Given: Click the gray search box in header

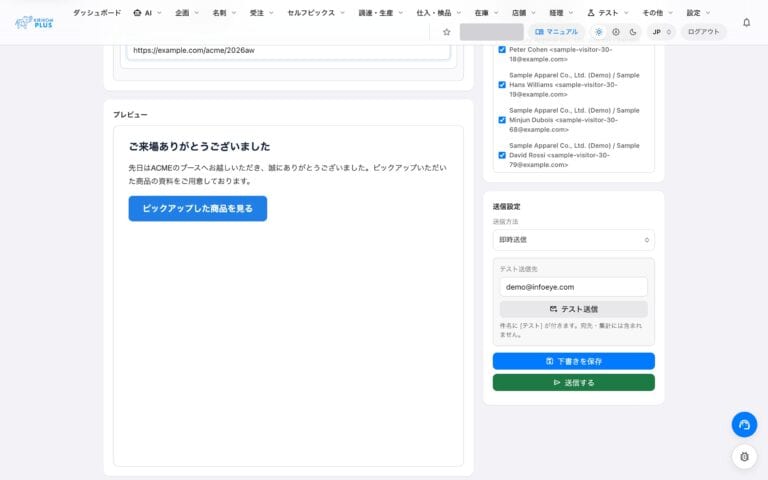Looking at the screenshot, I should [491, 32].
